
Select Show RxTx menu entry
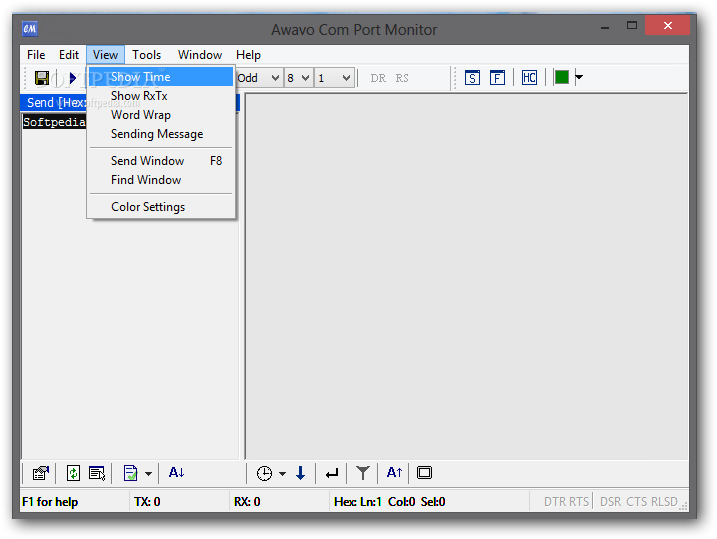coord(161,96)
